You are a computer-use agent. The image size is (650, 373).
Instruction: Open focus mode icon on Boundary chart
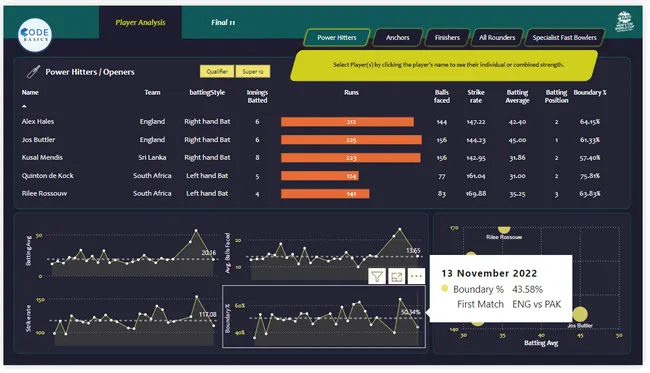(x=397, y=276)
